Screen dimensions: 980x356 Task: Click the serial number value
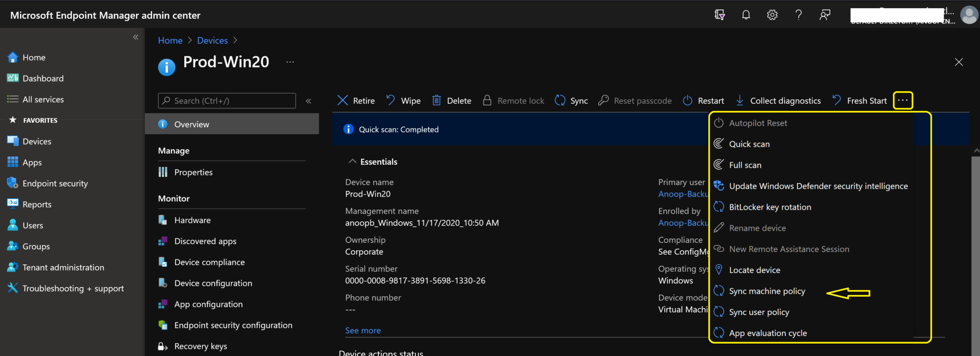pyautogui.click(x=415, y=281)
